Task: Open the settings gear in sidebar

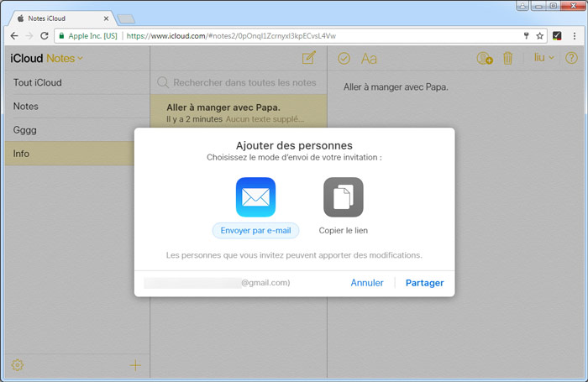Action: click(18, 364)
